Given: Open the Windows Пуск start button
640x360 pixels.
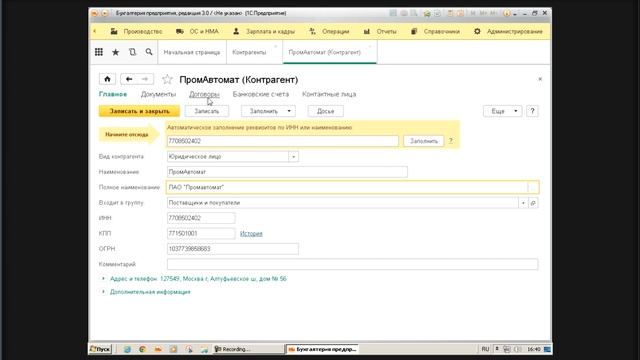Looking at the screenshot, I should tap(100, 349).
